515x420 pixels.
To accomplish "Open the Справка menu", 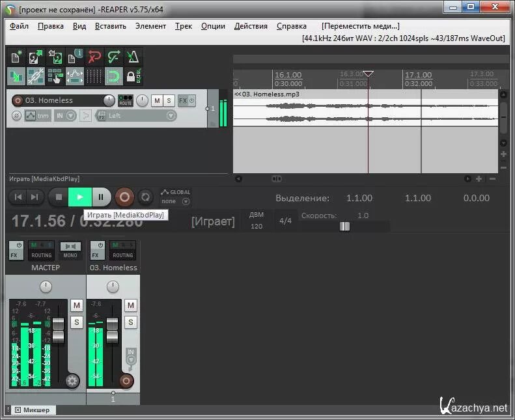I will [x=291, y=26].
